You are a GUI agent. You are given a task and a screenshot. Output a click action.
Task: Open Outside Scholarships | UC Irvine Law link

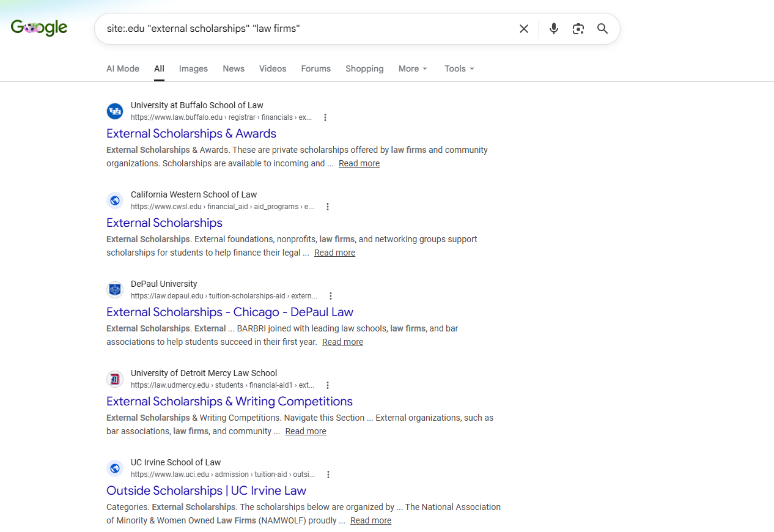click(x=206, y=490)
